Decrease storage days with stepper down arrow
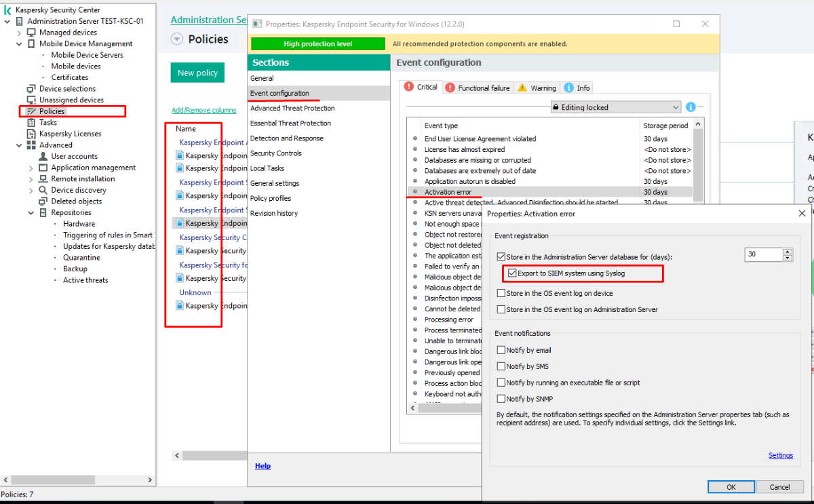 788,258
